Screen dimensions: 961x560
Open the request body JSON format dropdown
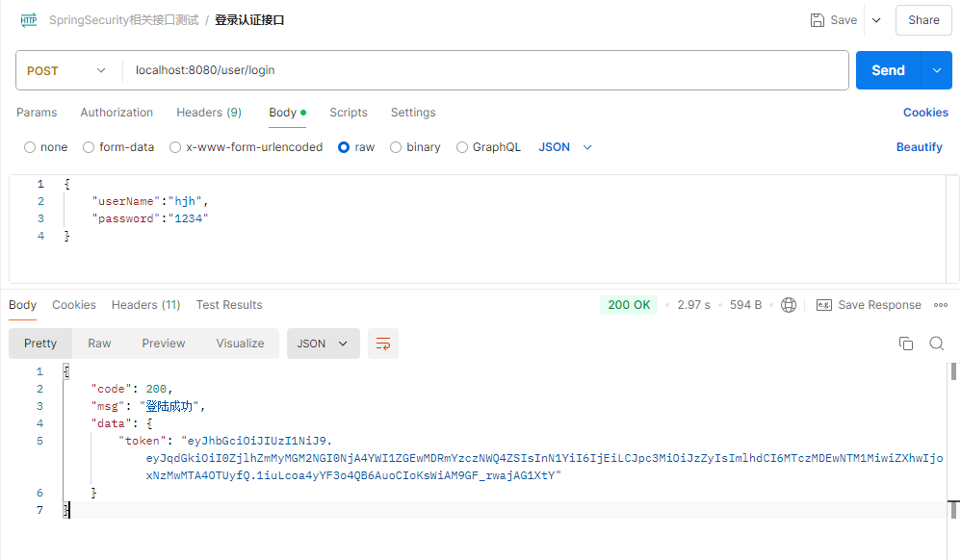point(565,147)
